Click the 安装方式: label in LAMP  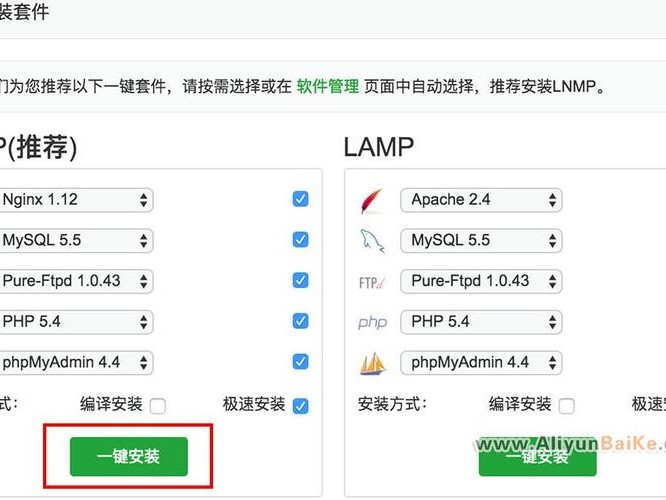point(392,404)
